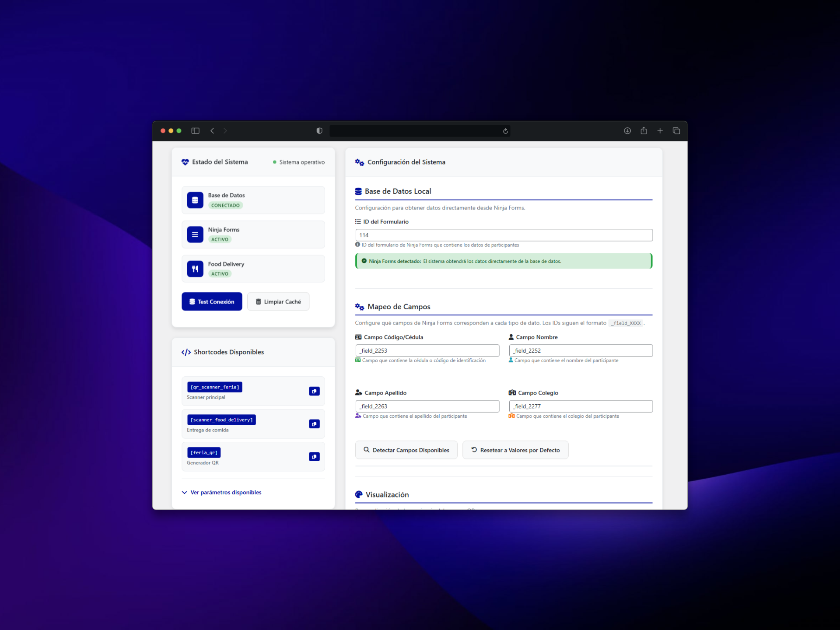
Task: Click the Base de Datos database icon
Action: point(195,200)
